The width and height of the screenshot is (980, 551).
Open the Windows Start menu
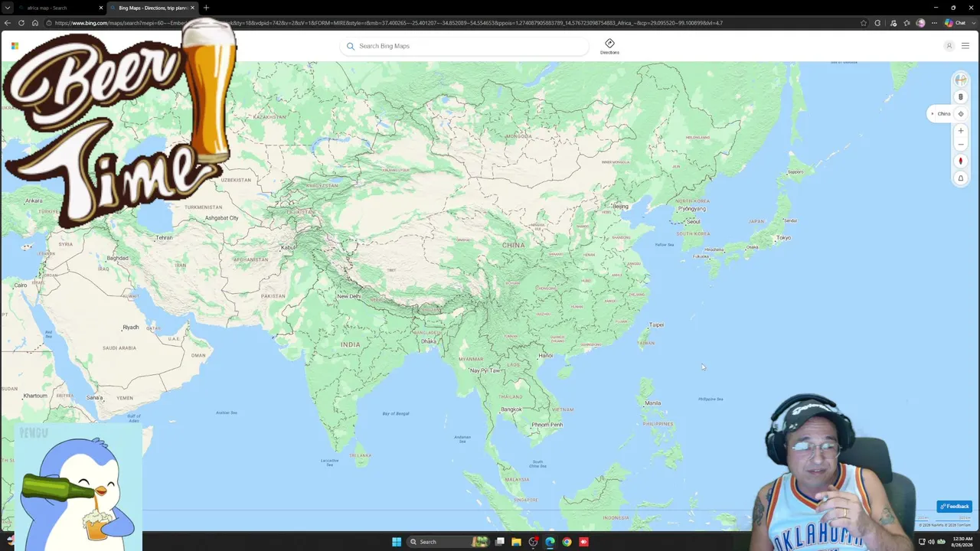[397, 542]
